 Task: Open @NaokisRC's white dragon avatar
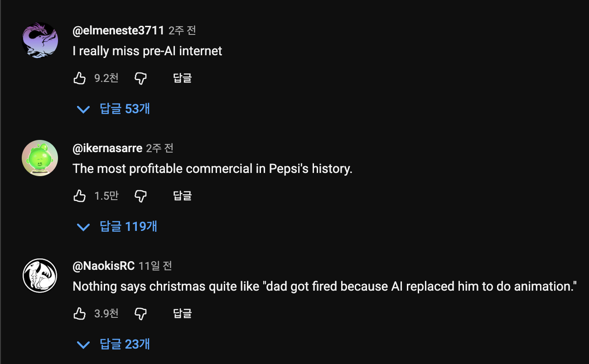coord(40,275)
